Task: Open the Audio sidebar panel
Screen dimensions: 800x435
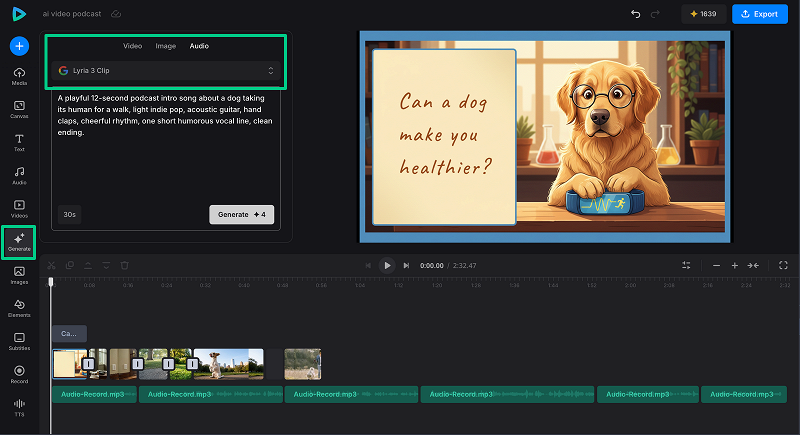Action: pyautogui.click(x=19, y=175)
